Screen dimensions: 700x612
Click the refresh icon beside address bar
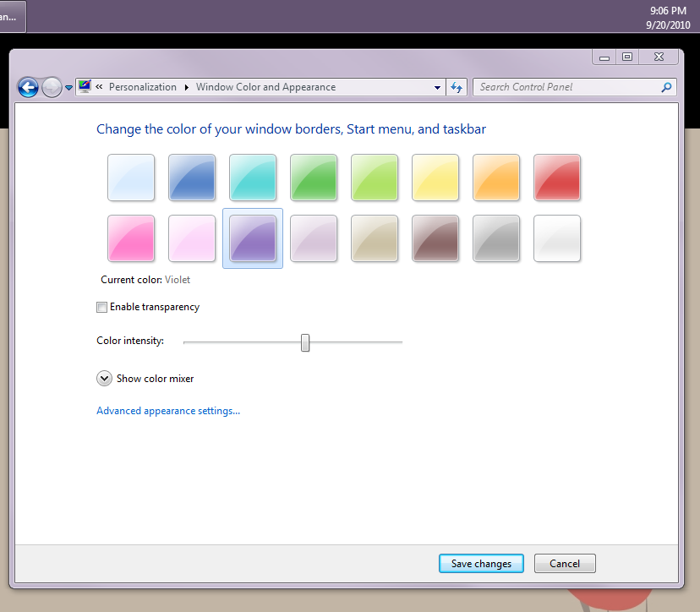click(457, 87)
